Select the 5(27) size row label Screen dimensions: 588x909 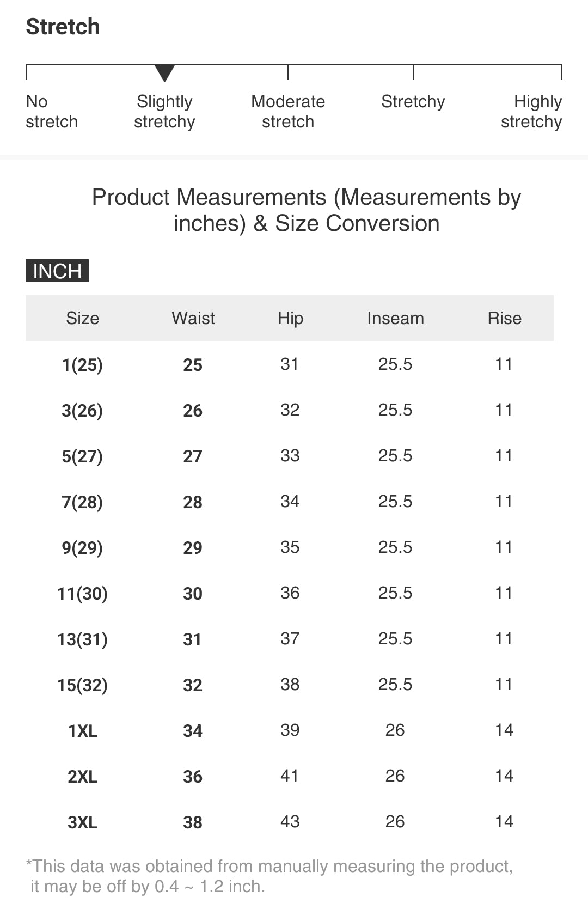(x=82, y=456)
